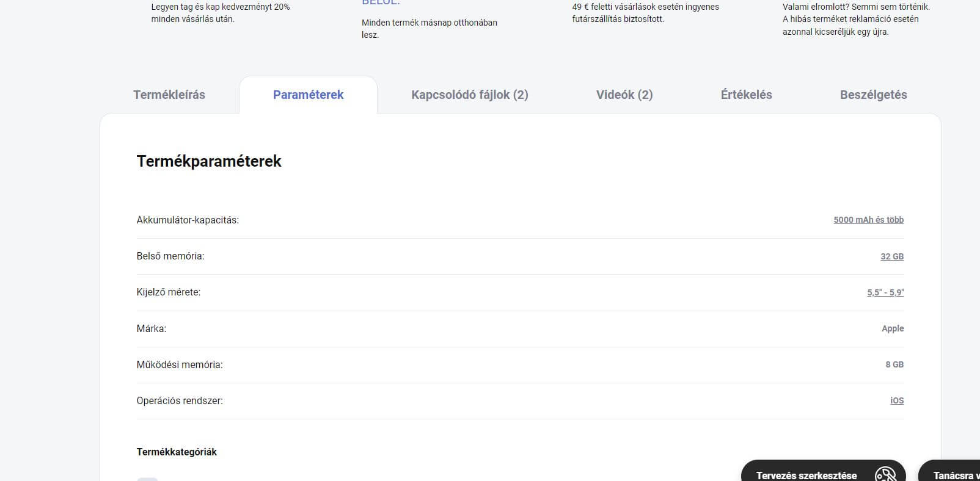Switch to the Termékleírás tab

[169, 95]
